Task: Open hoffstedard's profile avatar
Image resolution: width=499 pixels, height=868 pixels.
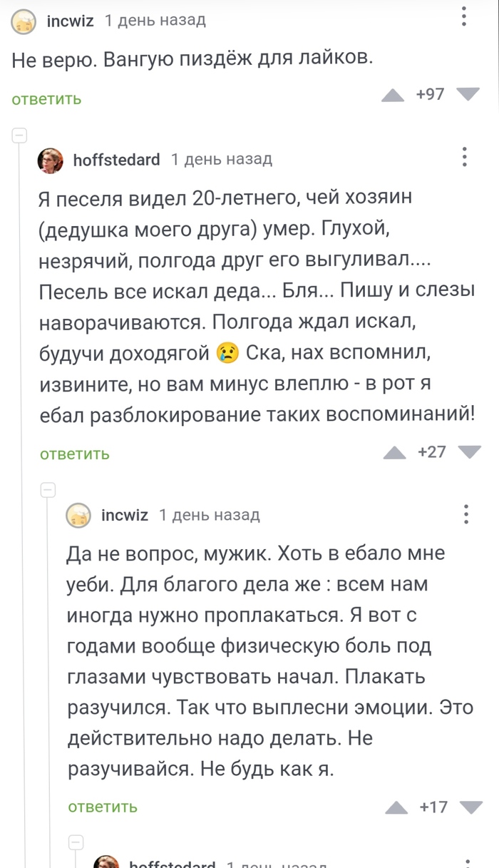Action: [x=50, y=160]
